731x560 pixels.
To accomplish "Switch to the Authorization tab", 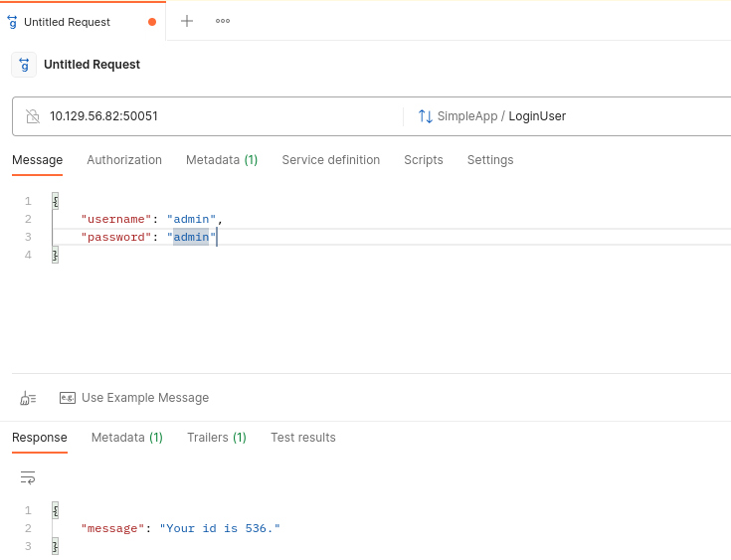I will (x=124, y=160).
